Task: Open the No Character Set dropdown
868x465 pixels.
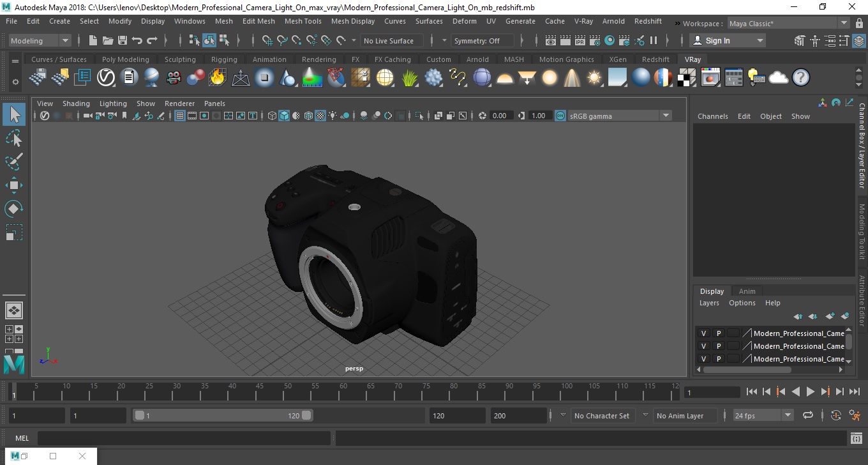Action: click(601, 416)
